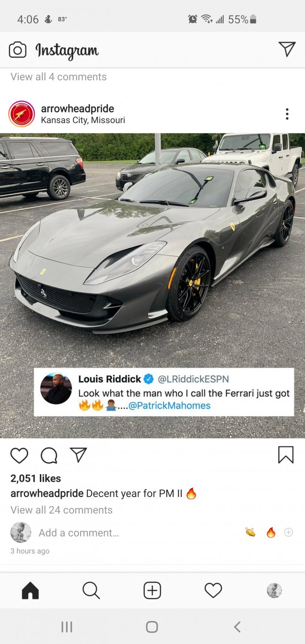
Task: Create new post with plus icon
Action: pyautogui.click(x=152, y=590)
